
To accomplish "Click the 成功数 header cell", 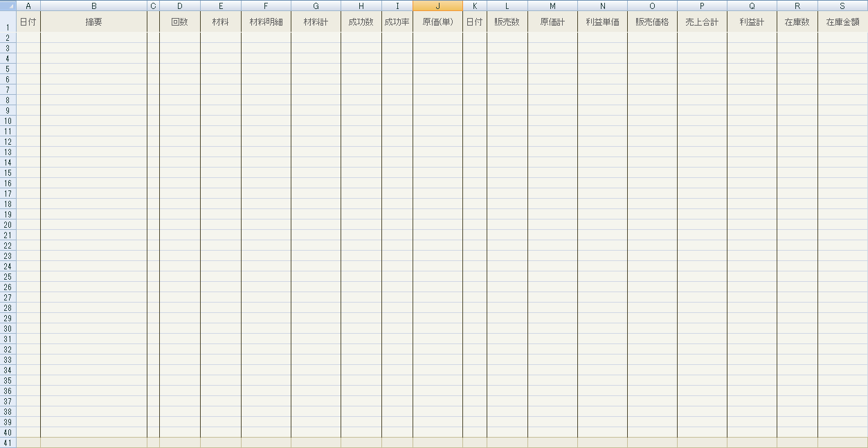I will pos(361,21).
